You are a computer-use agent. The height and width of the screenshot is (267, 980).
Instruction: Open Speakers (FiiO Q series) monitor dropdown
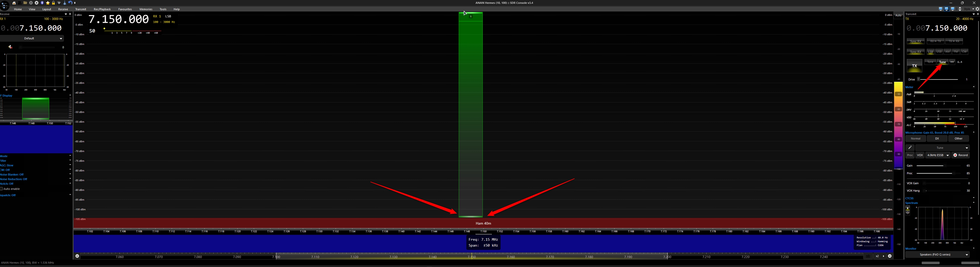[937, 254]
